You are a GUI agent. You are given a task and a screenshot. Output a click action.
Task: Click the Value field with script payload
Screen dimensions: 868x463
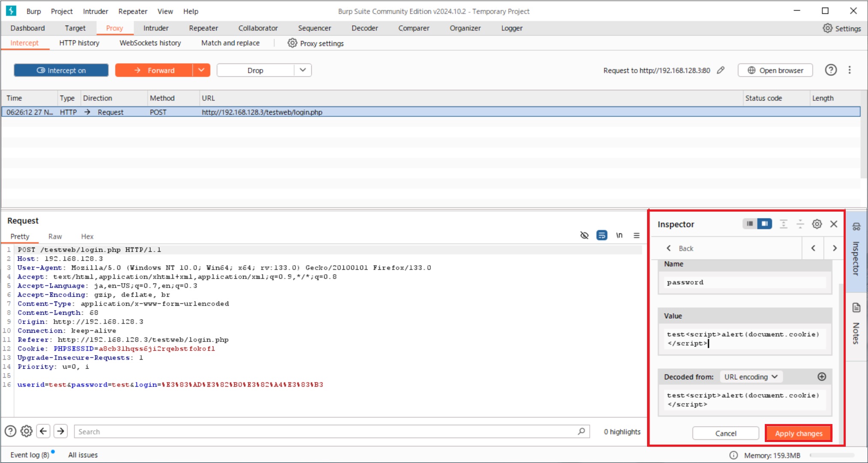point(745,339)
